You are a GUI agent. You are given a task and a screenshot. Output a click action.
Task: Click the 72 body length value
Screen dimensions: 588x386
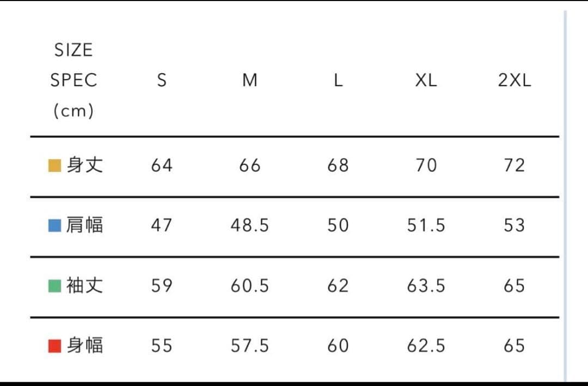514,165
